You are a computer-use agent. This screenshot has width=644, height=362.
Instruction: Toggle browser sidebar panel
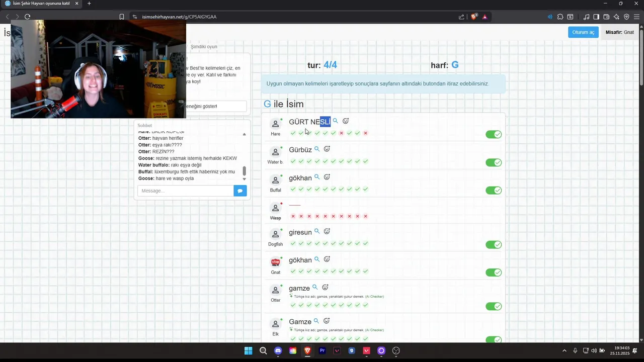[596, 17]
